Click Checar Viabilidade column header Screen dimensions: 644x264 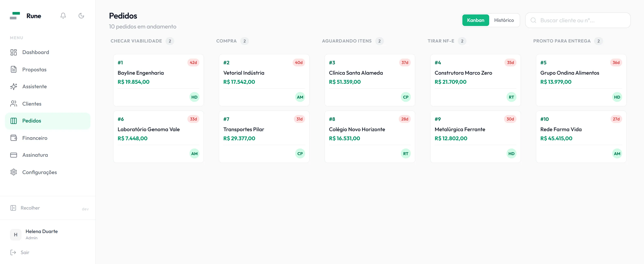point(136,41)
